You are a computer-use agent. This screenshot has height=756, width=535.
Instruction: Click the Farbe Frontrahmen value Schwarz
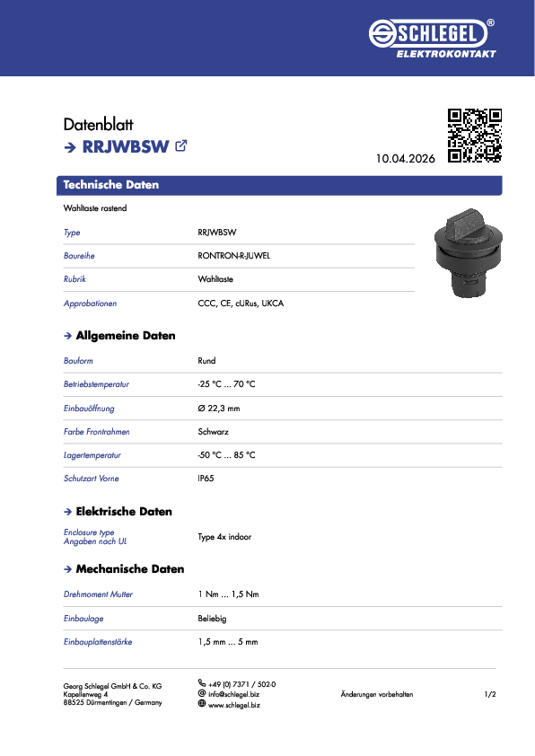(213, 432)
